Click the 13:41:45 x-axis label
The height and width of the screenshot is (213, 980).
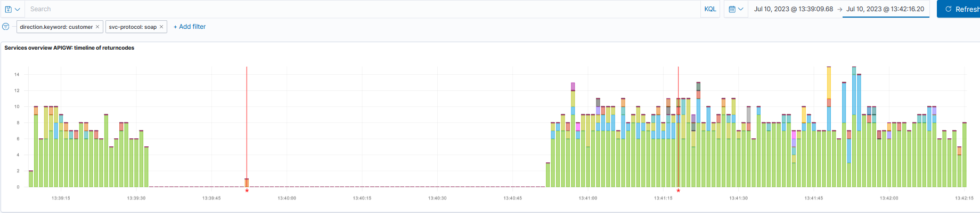pos(814,198)
